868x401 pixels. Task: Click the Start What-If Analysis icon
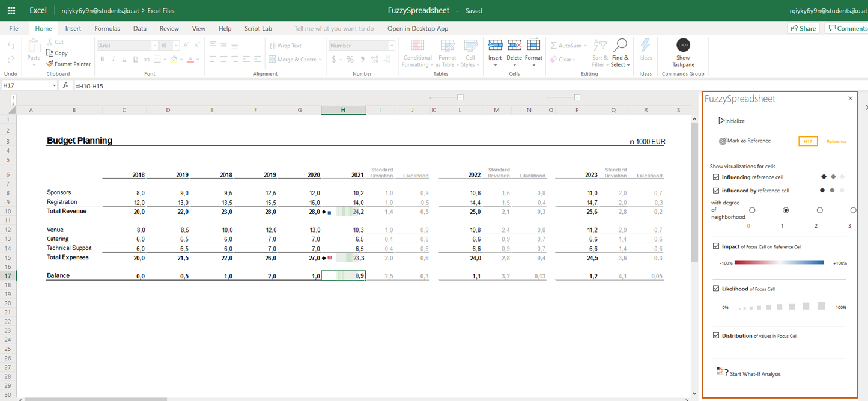point(722,372)
